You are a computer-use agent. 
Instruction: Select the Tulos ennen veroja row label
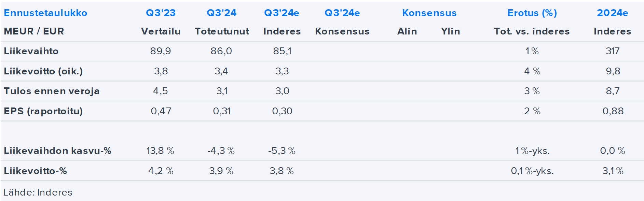(52, 91)
